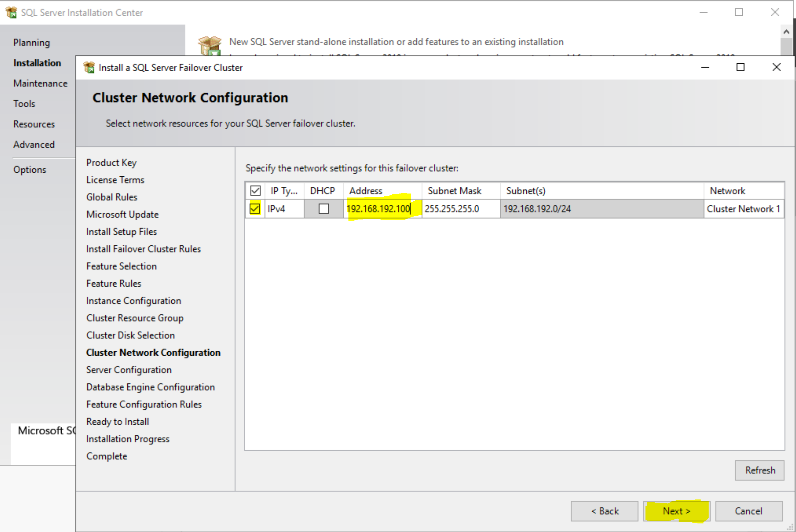Uncheck the IPv4 row checkbox
This screenshot has height=532, width=796.
click(255, 208)
